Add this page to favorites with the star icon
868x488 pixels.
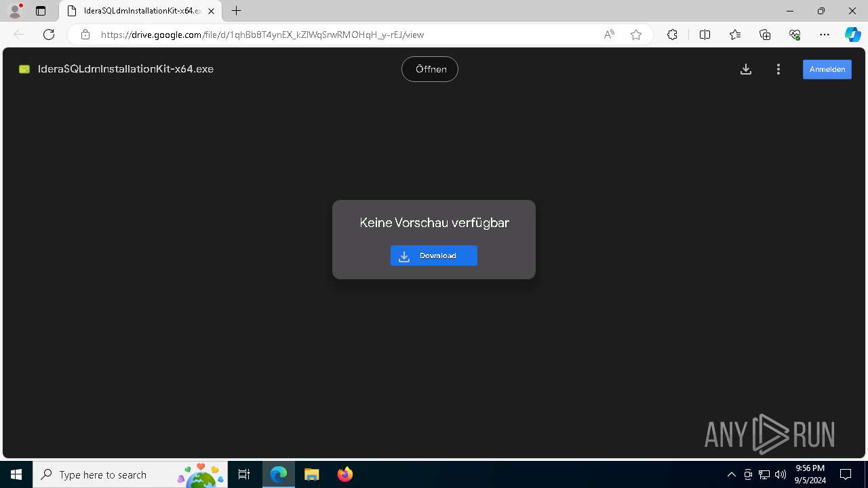coord(636,35)
